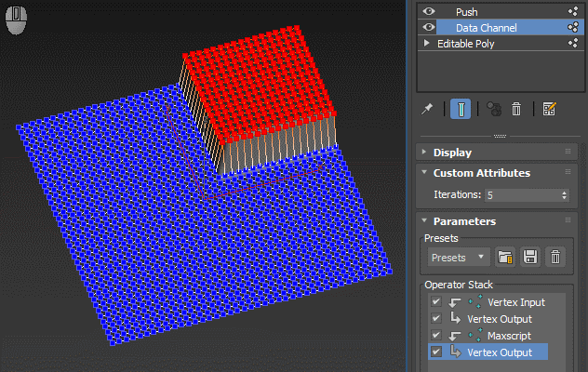Delete preset with Presets trash icon
This screenshot has width=588, height=372.
(x=555, y=257)
